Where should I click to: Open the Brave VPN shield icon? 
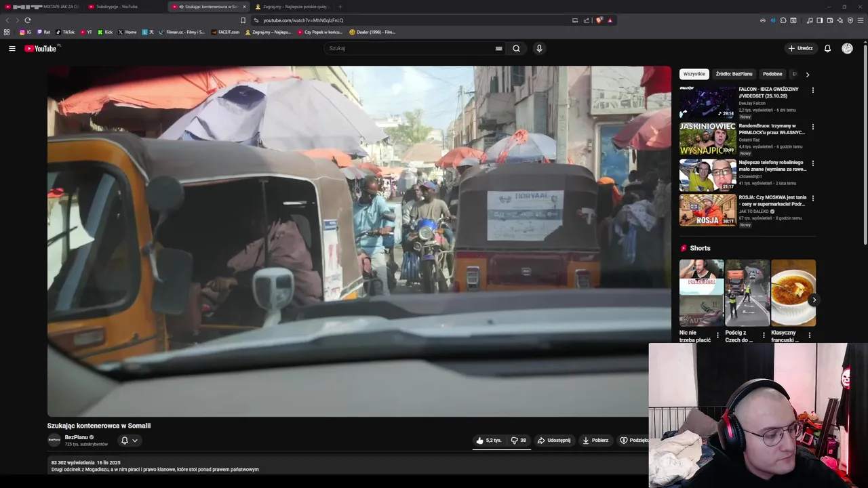coord(850,20)
